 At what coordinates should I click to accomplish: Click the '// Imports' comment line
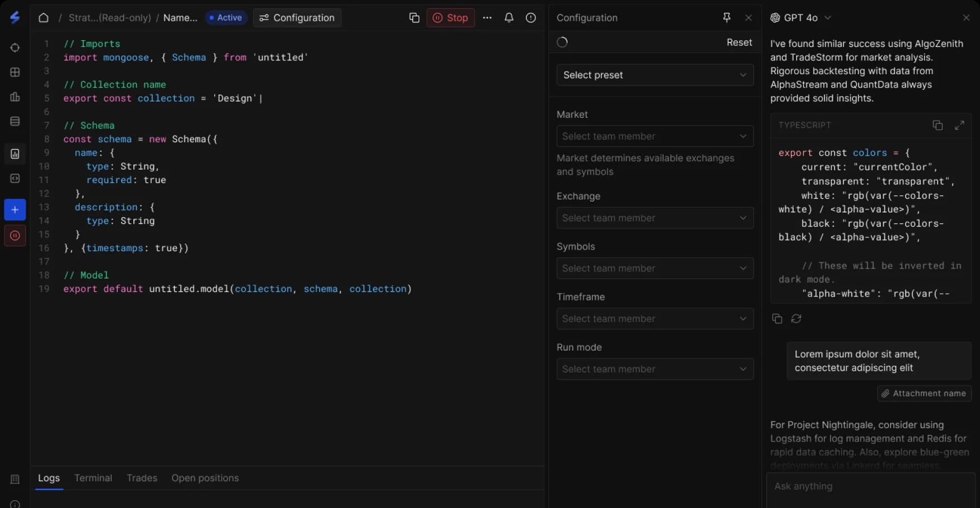(92, 44)
